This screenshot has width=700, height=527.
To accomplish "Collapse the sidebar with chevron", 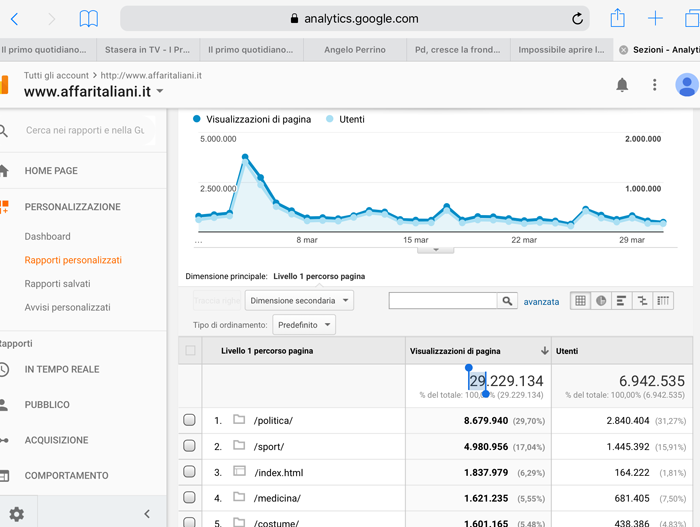I will pos(147,514).
